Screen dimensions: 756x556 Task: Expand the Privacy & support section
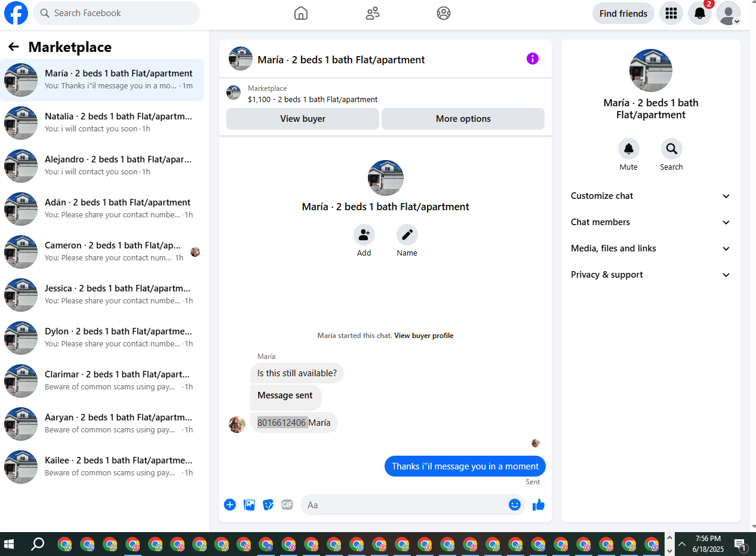[x=651, y=275]
